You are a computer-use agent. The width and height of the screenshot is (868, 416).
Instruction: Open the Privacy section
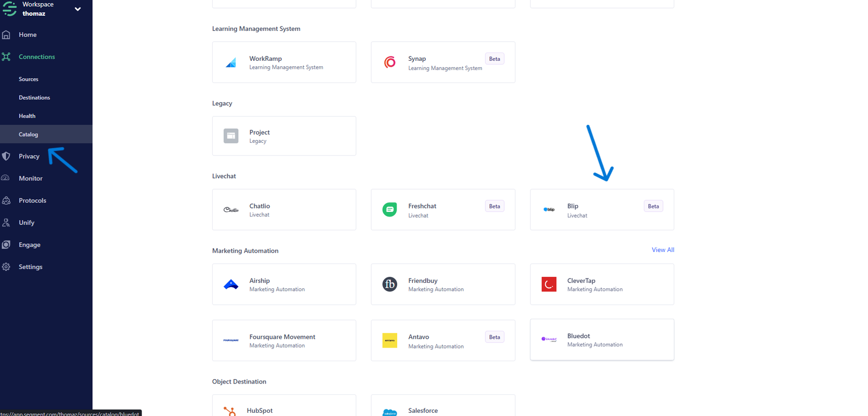[x=29, y=156]
